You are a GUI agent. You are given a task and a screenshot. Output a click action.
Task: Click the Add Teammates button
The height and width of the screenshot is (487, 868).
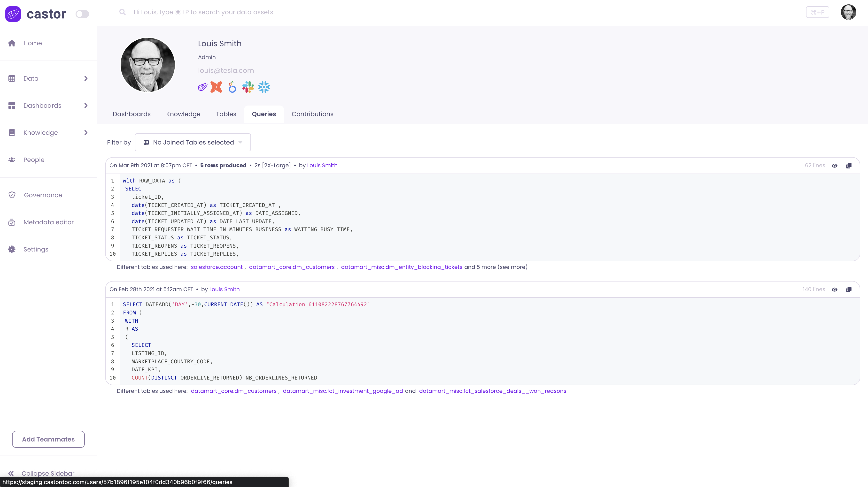[48, 439]
